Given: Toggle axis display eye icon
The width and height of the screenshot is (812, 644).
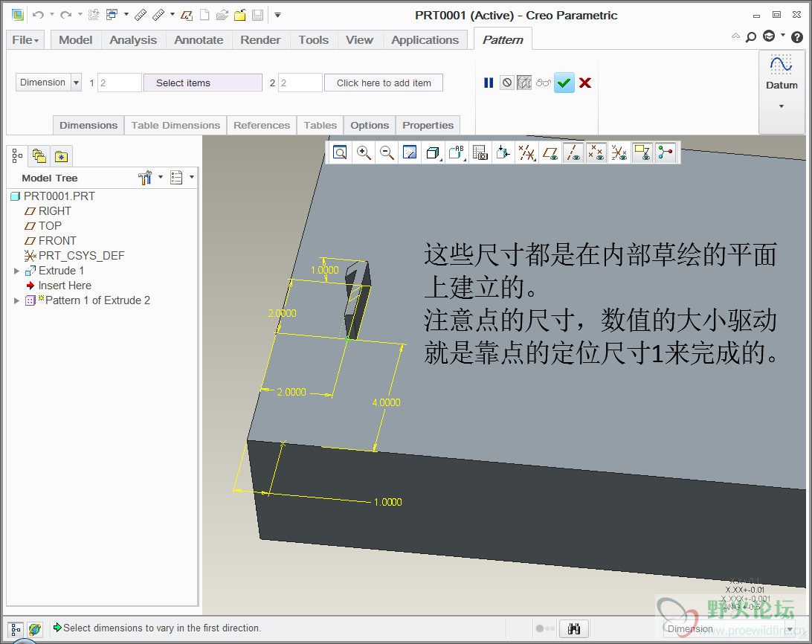Looking at the screenshot, I should pos(573,152).
